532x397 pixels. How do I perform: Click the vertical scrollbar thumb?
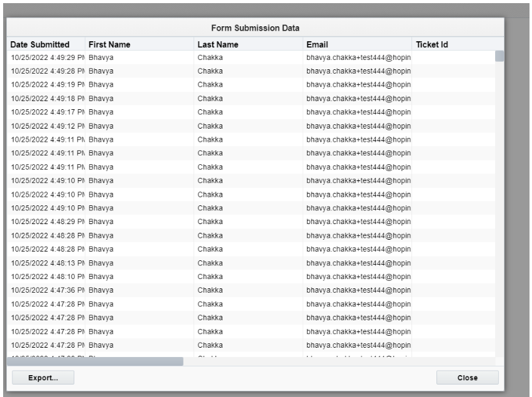click(499, 56)
